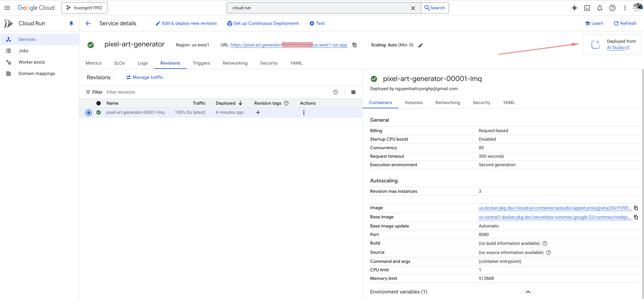Copy the base image path
Viewport: 644px width, 299px height.
click(x=636, y=217)
